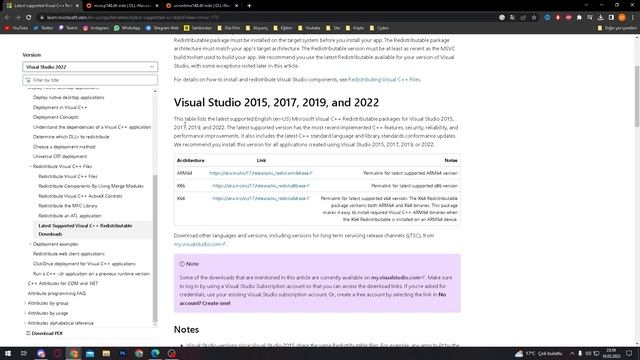
Task: Open the Windows Start menu
Action: pos(8,353)
